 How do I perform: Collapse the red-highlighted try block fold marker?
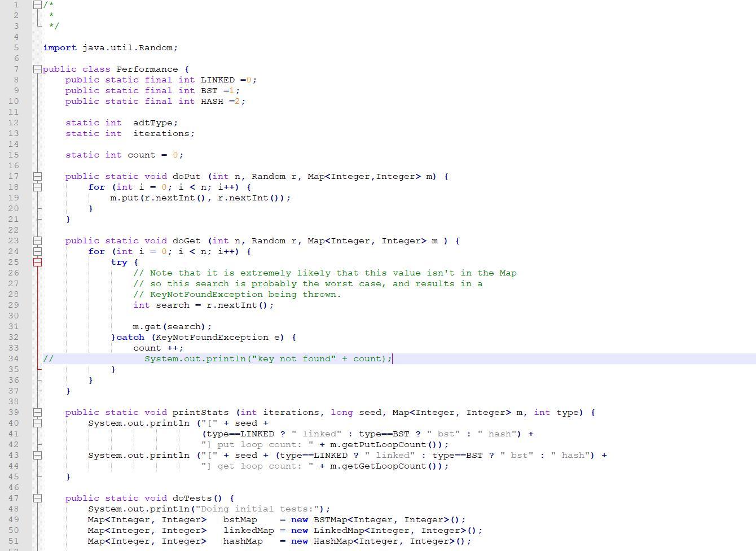(x=37, y=262)
